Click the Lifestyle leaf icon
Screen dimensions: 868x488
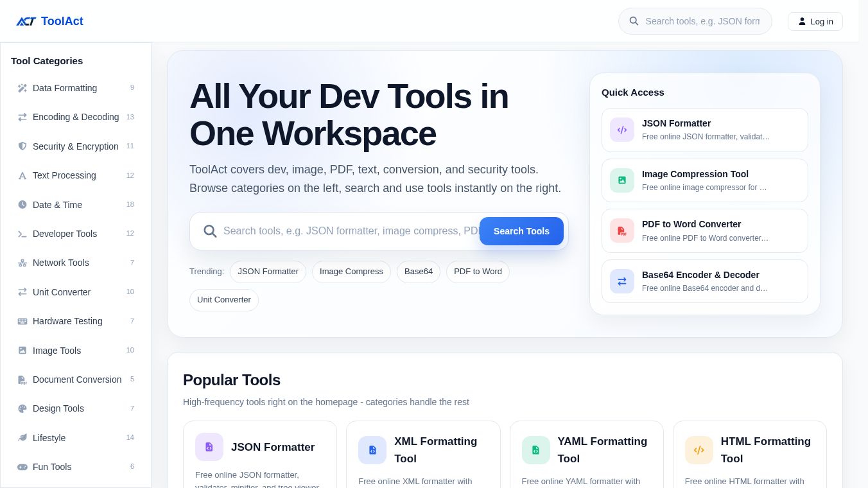(x=22, y=438)
